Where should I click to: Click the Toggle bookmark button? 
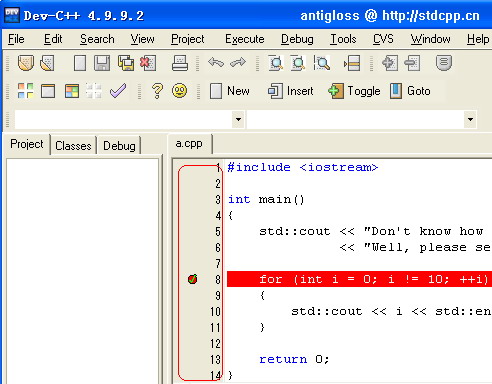tap(354, 91)
